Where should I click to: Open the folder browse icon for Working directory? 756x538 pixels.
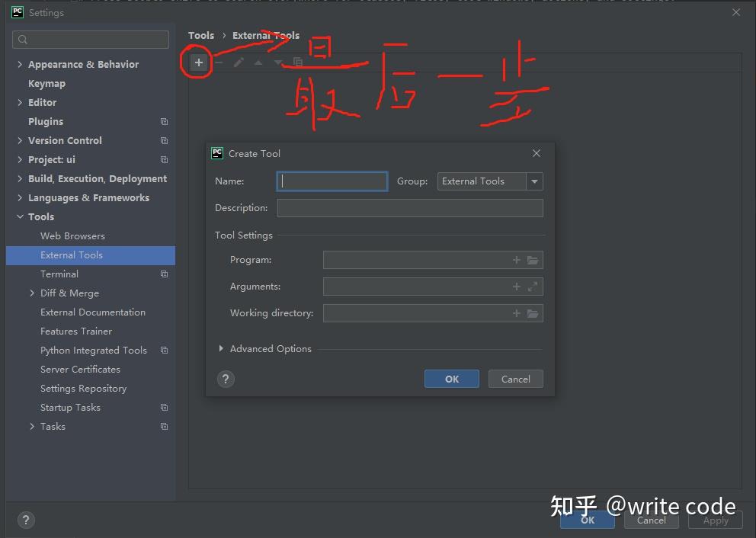pyautogui.click(x=533, y=312)
